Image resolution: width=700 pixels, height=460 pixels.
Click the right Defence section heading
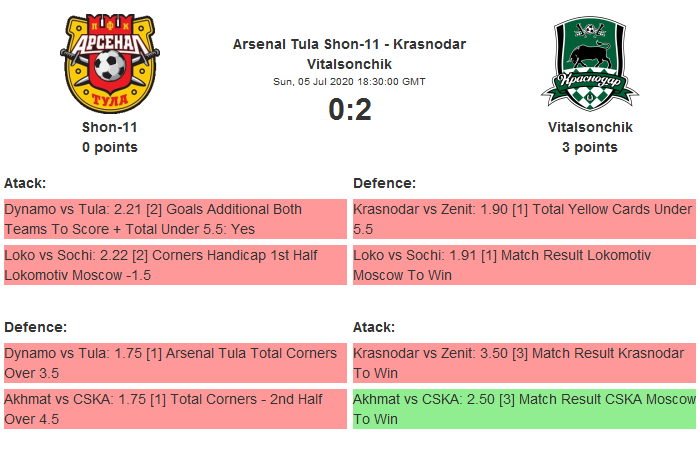pyautogui.click(x=384, y=183)
